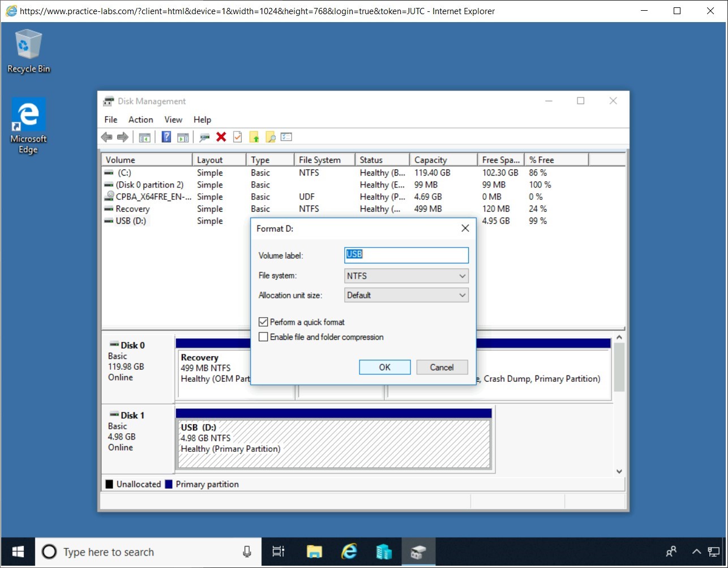Click the yellow folder with green arrow icon

pyautogui.click(x=254, y=137)
